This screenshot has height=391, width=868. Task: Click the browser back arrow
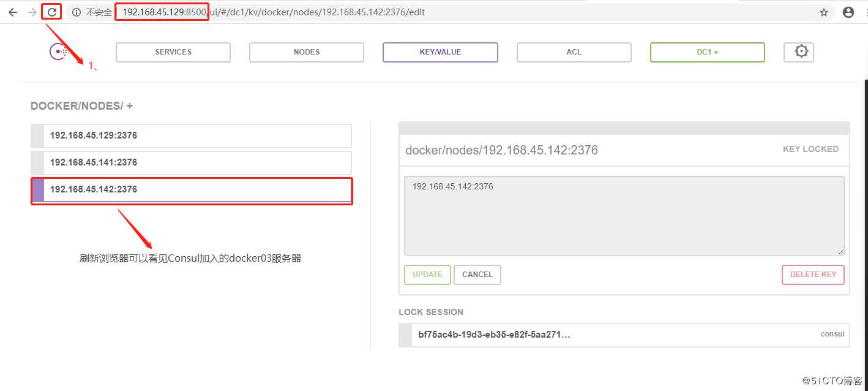(13, 12)
